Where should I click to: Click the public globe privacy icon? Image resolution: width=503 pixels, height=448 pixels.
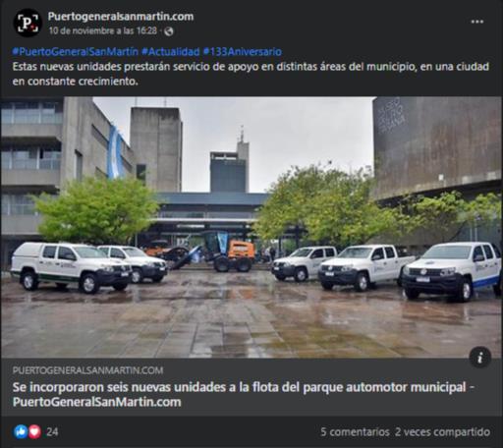(x=169, y=31)
